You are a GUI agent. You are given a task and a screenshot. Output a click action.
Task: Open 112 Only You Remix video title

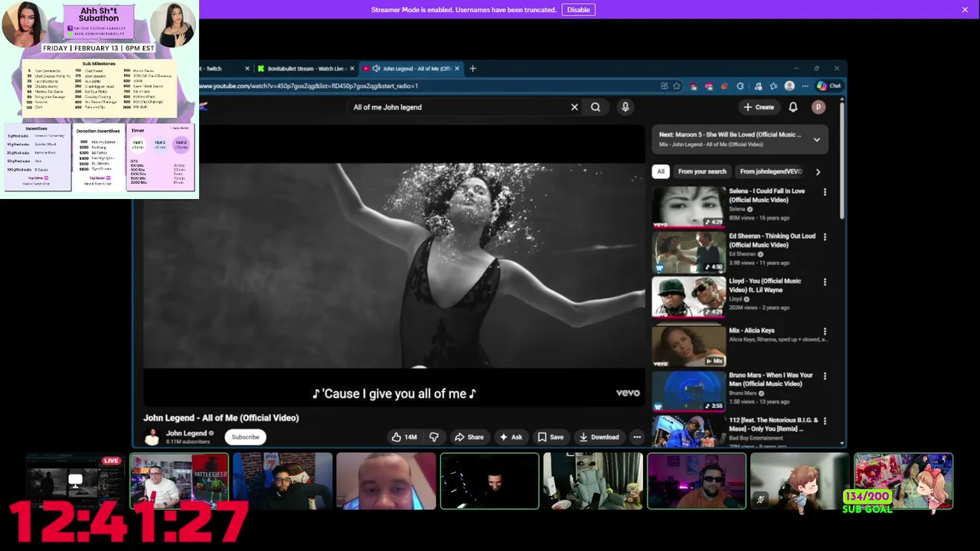pyautogui.click(x=773, y=424)
